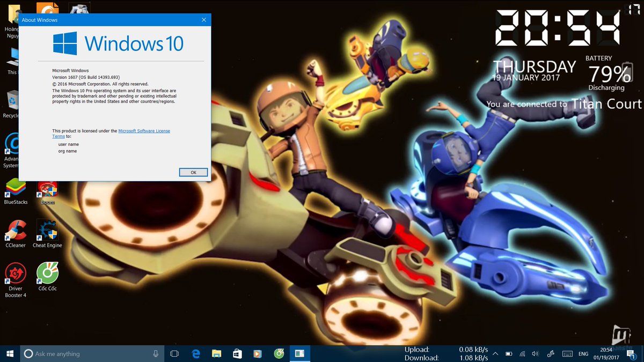Close the About Windows dialog
Screen dimensions: 644x362
pos(204,20)
